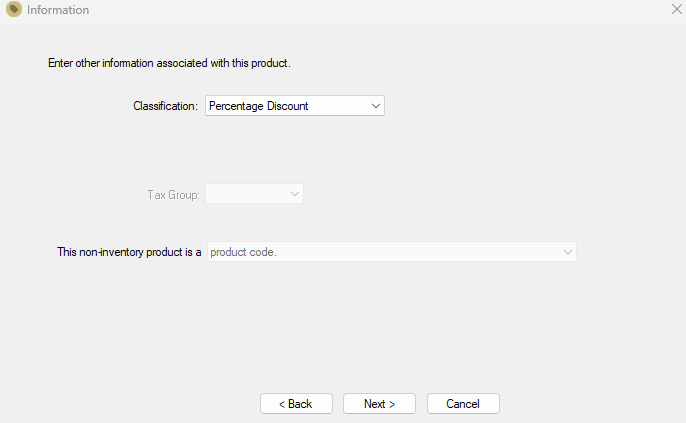The width and height of the screenshot is (686, 423).
Task: Click the 'Discount' word in the Classification box
Action: 287,106
